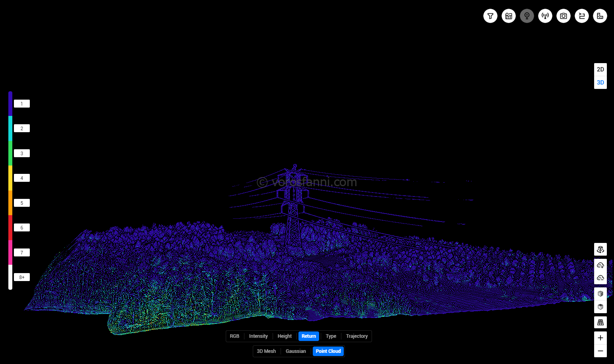Switch display to Gaussian
This screenshot has height=364, width=614.
296,351
